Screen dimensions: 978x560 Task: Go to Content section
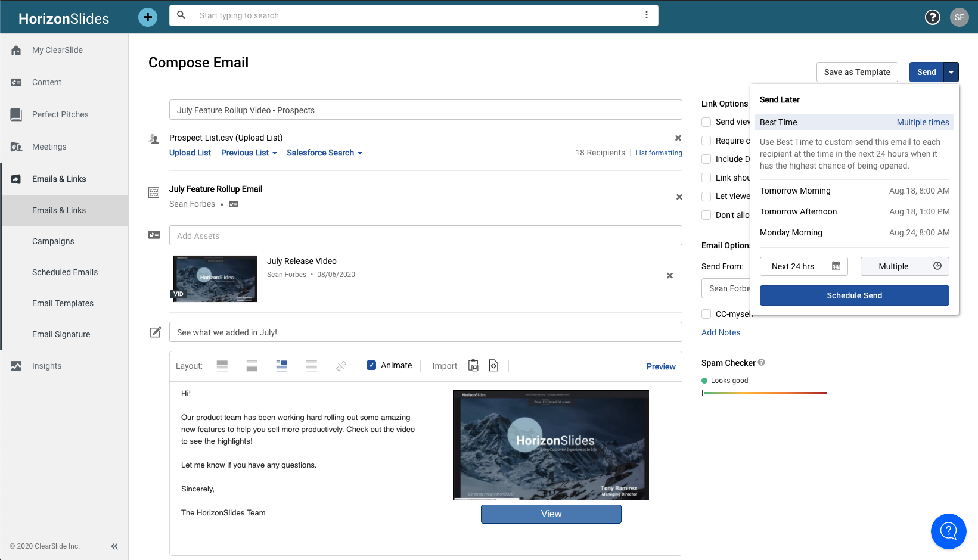(x=46, y=82)
